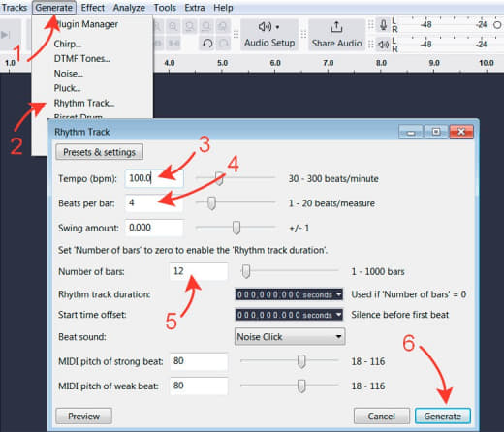Click the Cancel button
The image size is (504, 432).
point(382,417)
